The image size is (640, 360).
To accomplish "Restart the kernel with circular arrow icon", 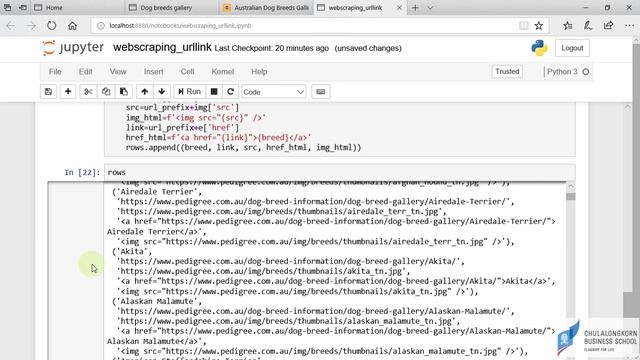I will pos(230,92).
